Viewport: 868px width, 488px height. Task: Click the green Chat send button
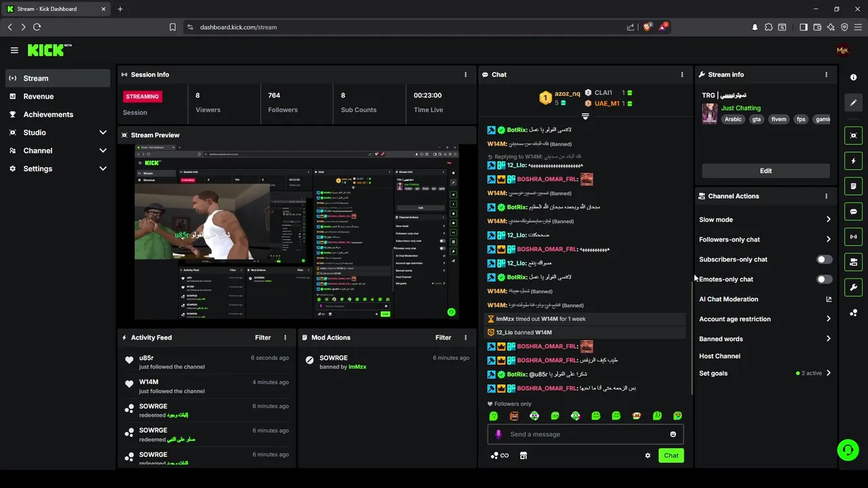pos(671,455)
